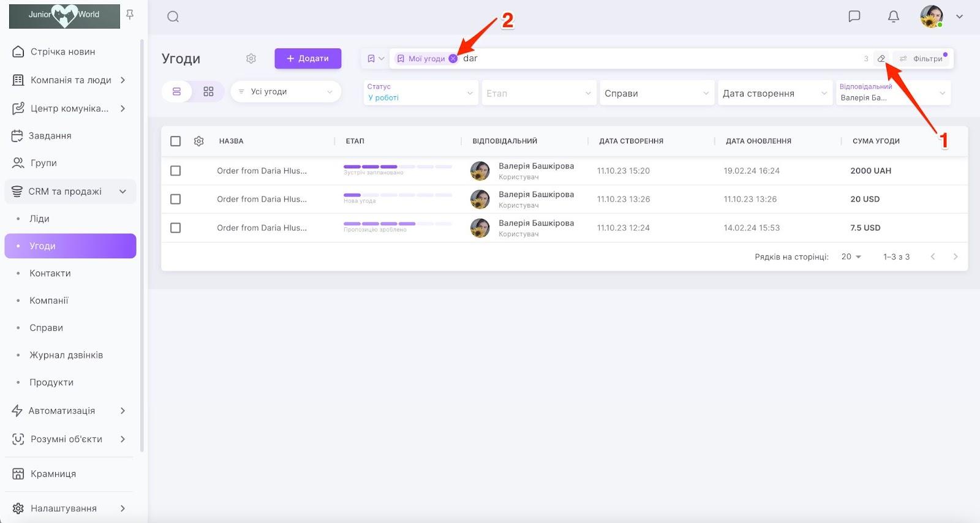Go to Ліди in the CRM menu
980x523 pixels.
tap(39, 219)
